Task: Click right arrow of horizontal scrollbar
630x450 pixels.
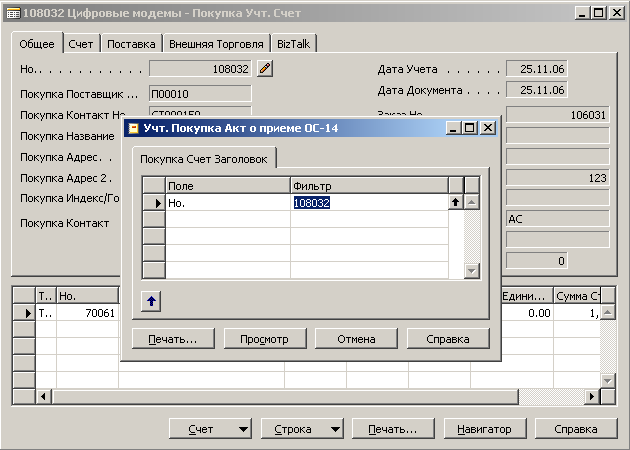Action: point(592,397)
